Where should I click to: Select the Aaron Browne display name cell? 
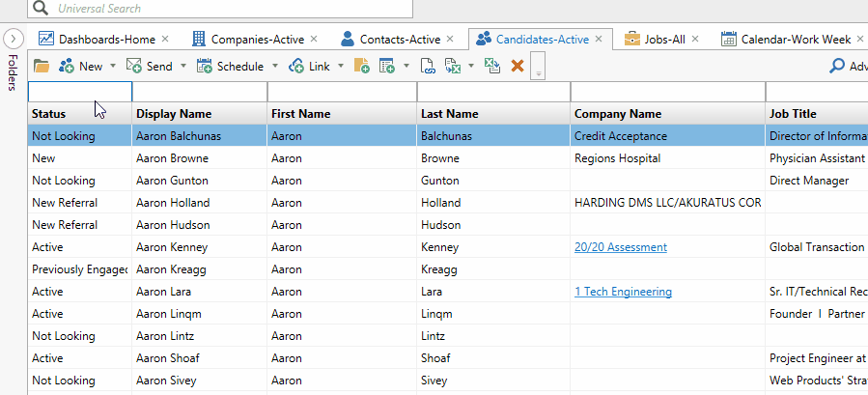200,157
